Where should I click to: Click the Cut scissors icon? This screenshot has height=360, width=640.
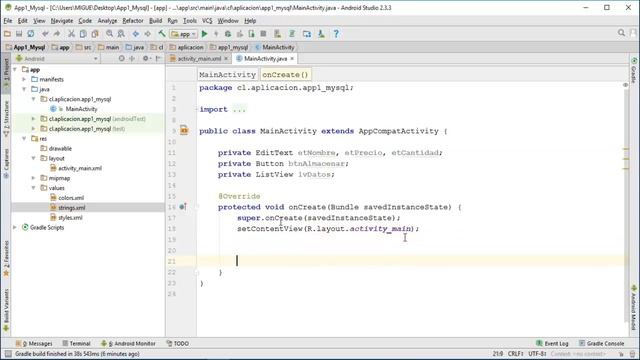71,34
